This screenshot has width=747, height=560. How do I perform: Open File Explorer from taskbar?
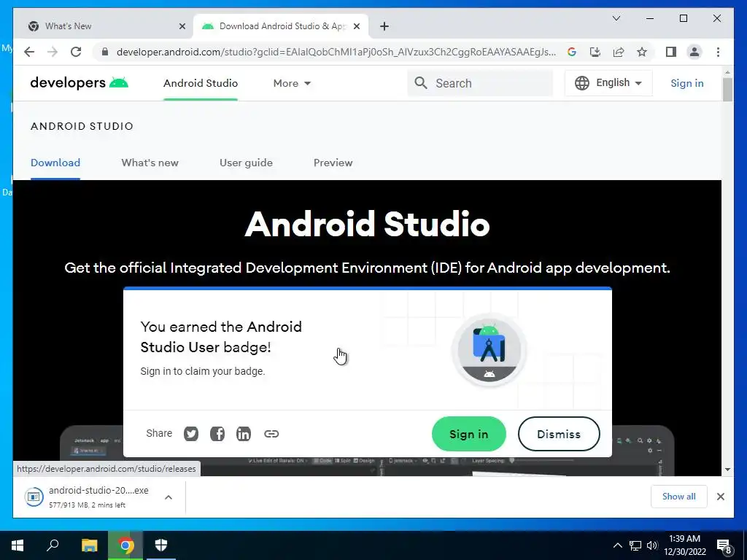tap(89, 545)
